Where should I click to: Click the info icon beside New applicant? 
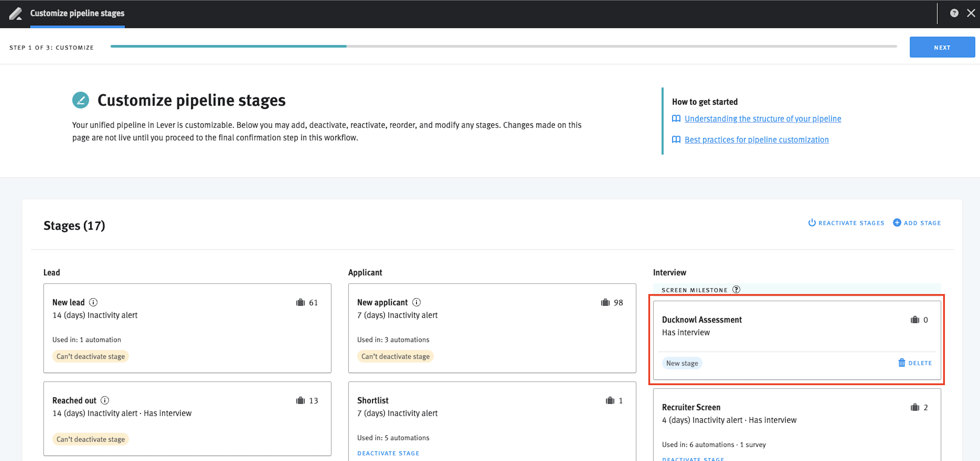click(417, 302)
